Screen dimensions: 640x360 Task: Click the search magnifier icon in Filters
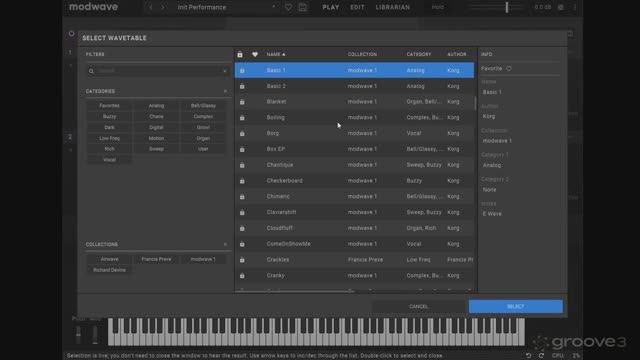91,71
